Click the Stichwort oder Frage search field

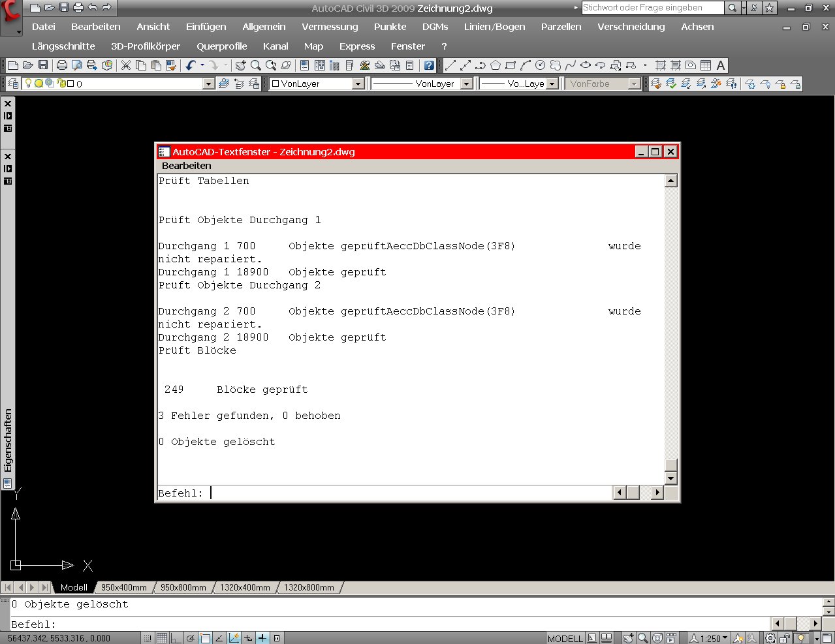[x=652, y=8]
